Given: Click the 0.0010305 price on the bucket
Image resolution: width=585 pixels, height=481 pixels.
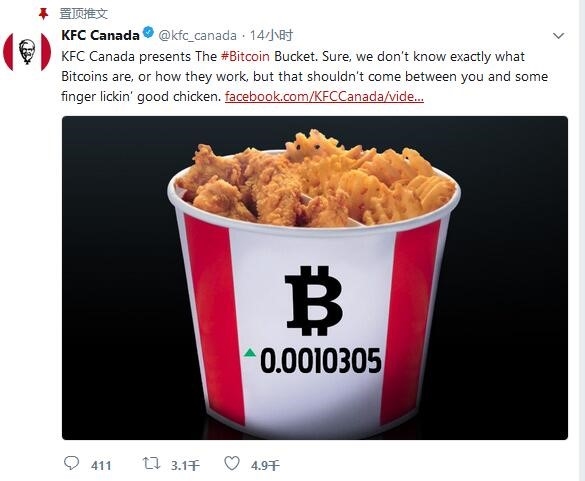Looking at the screenshot, I should (321, 360).
